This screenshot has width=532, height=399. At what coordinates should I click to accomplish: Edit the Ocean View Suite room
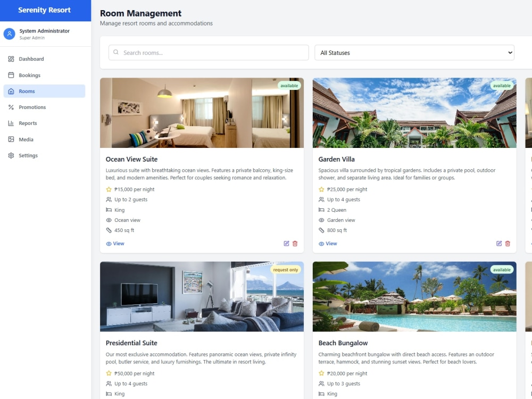pos(286,244)
